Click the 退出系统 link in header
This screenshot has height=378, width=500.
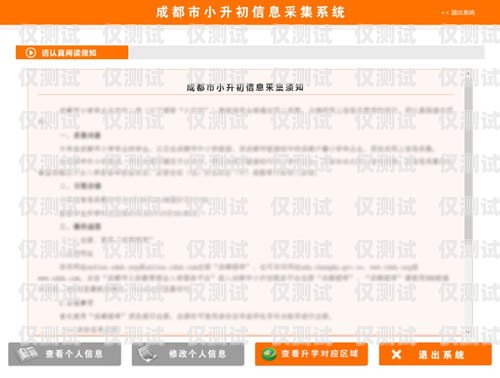click(x=458, y=13)
